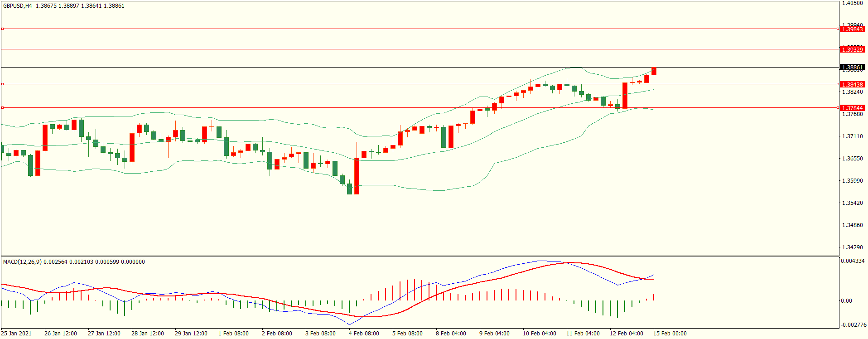868x339 pixels.
Task: Click the 1.37844 level price label
Action: [x=852, y=108]
